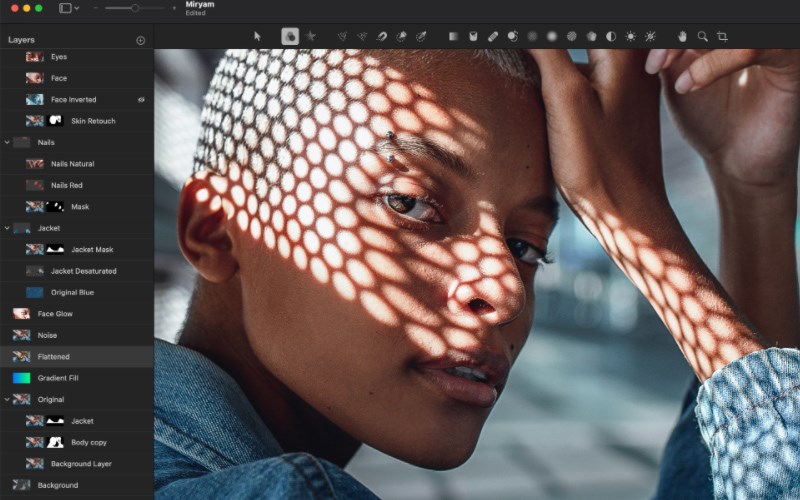Select the magnifying glass Zoom tool
The height and width of the screenshot is (500, 800).
tap(703, 36)
